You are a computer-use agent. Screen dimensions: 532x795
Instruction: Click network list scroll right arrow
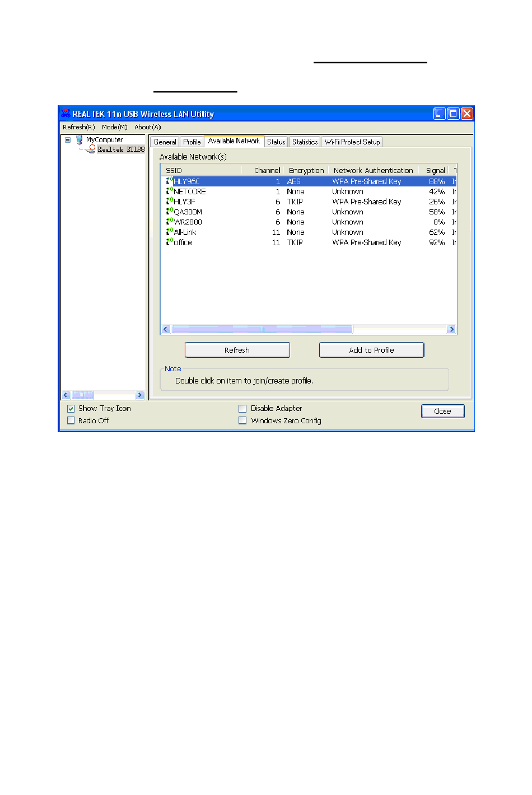click(452, 329)
